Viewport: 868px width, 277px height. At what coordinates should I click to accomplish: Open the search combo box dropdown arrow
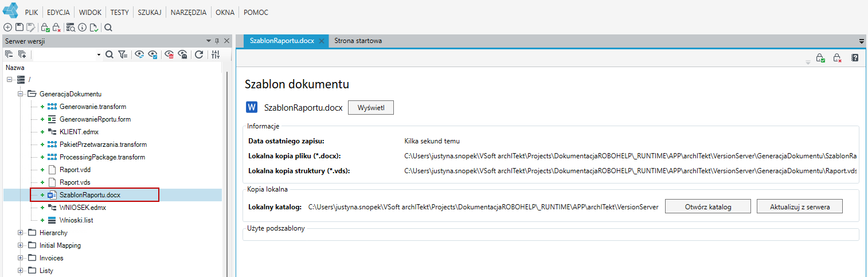99,54
